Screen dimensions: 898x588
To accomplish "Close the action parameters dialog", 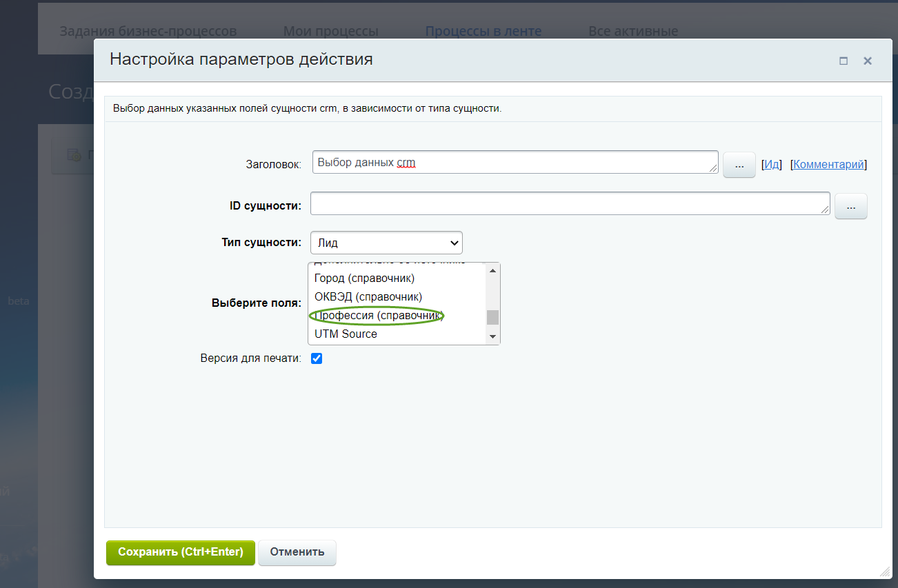I will coord(868,61).
